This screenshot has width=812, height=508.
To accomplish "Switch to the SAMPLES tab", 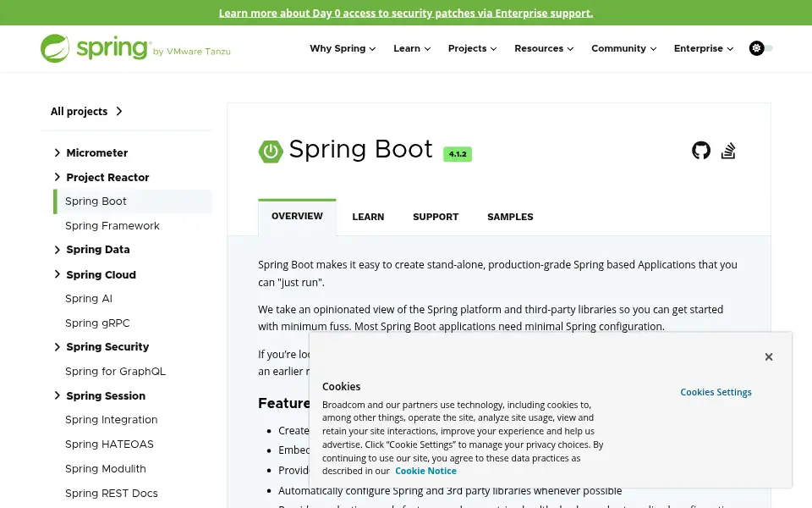I will point(510,217).
